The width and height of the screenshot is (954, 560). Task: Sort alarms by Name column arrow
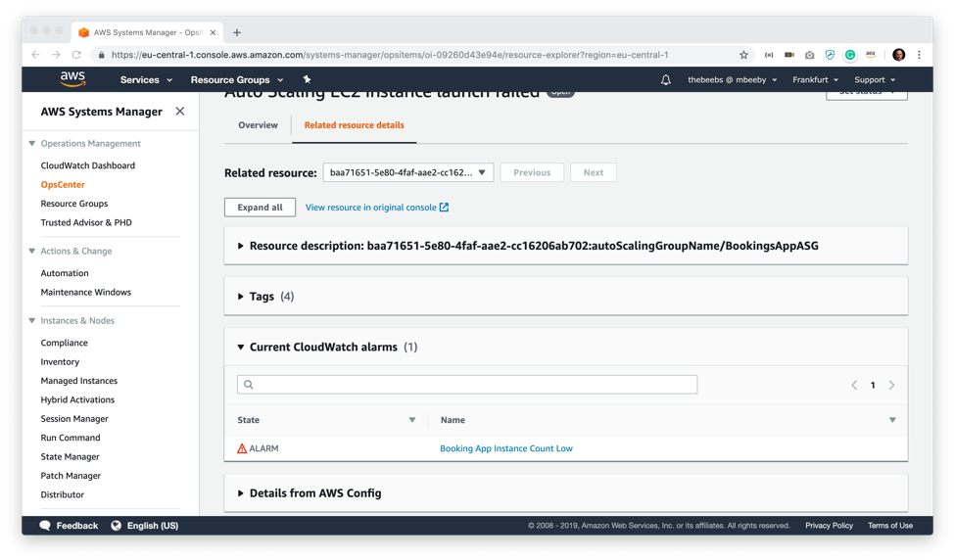[892, 420]
